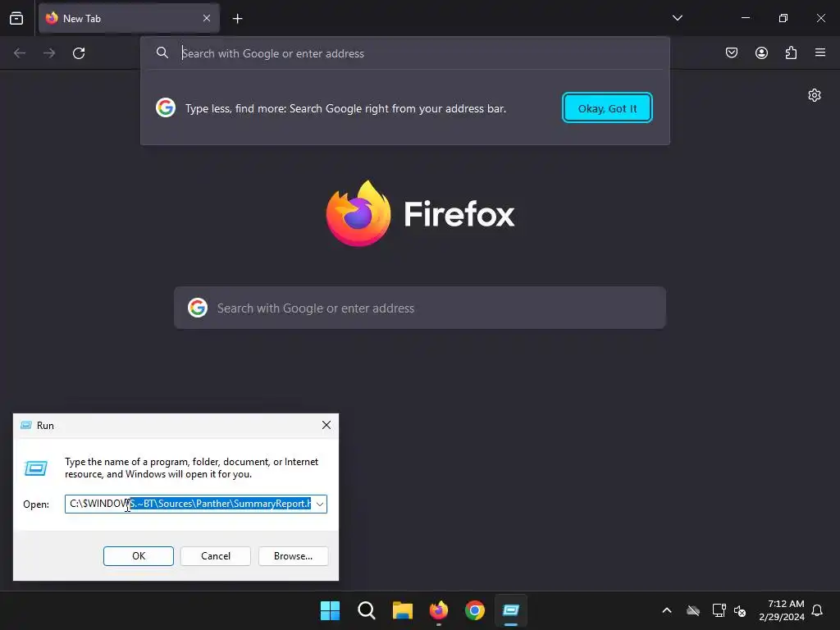This screenshot has width=840, height=630.
Task: Open the Firefox application hamburger menu
Action: point(820,52)
